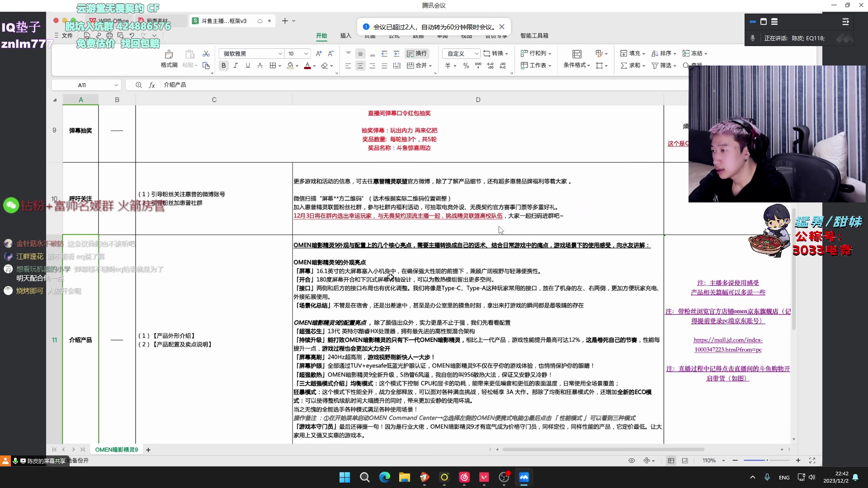Click the fullscreen view icon
This screenshot has height=488, width=868.
click(812, 460)
